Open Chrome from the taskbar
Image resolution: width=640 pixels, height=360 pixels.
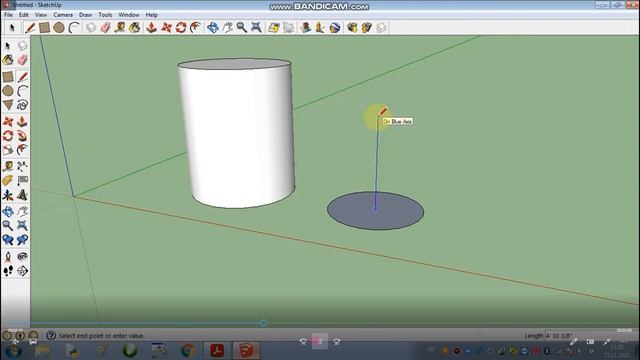[188, 351]
